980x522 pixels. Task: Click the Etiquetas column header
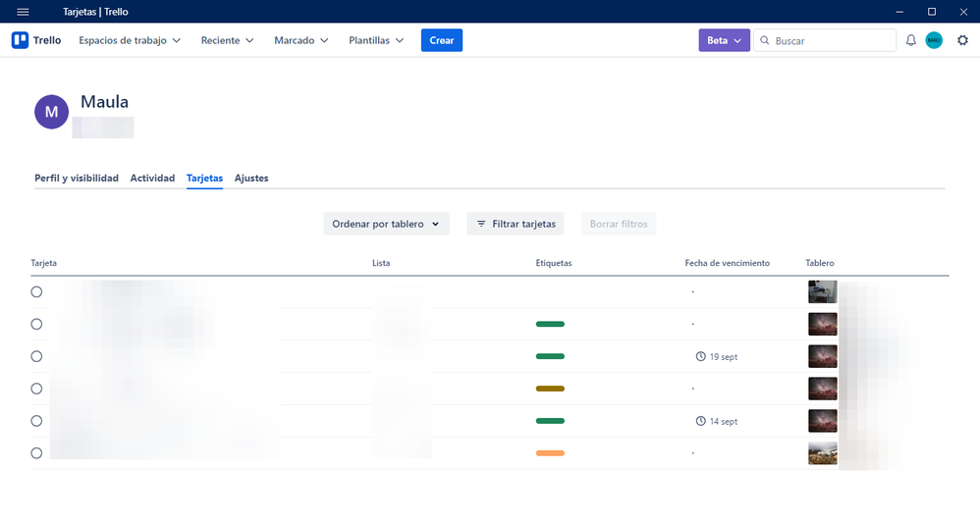click(x=554, y=263)
